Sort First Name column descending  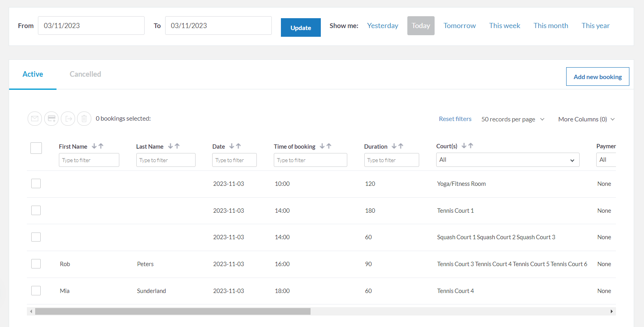[94, 146]
